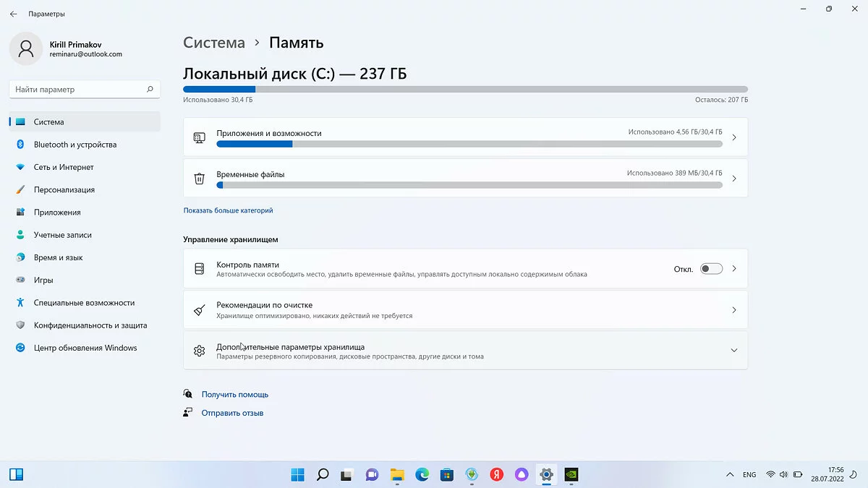Open taskbar Search magnifier

click(x=323, y=475)
